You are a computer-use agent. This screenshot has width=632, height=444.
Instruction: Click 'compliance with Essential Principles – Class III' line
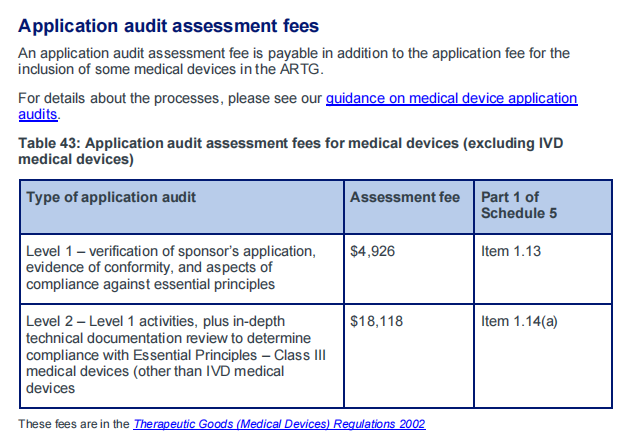pyautogui.click(x=176, y=355)
